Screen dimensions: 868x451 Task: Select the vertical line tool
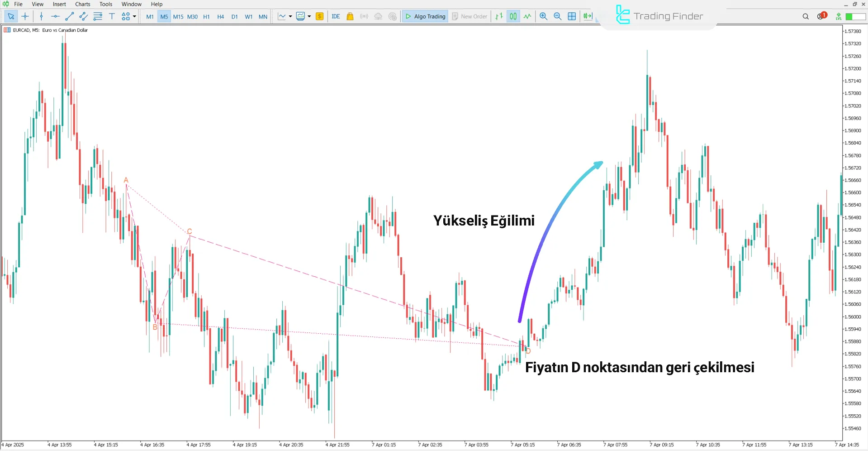(x=41, y=16)
